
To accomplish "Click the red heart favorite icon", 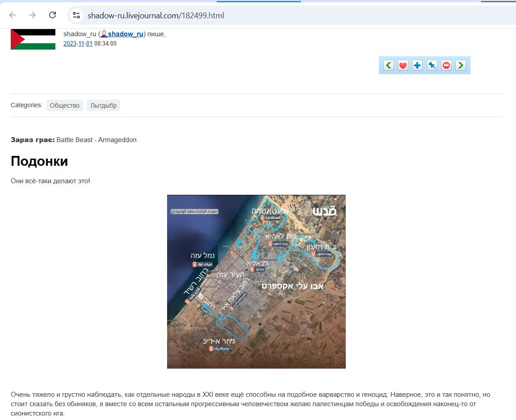I will point(403,66).
